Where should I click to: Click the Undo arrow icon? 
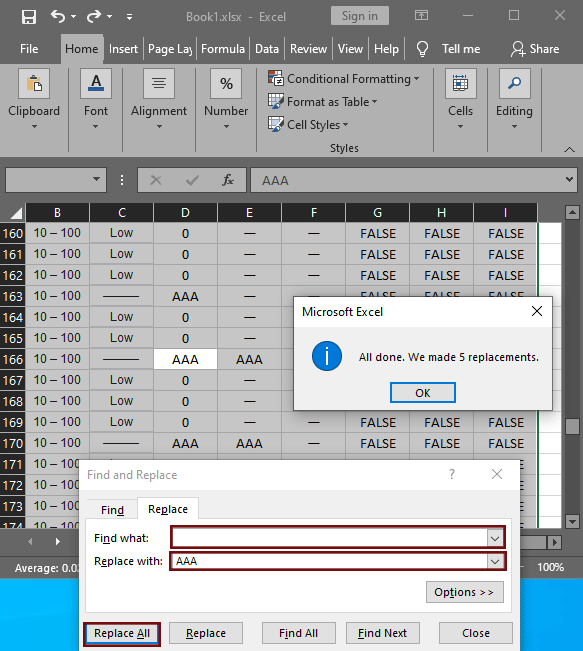click(58, 17)
